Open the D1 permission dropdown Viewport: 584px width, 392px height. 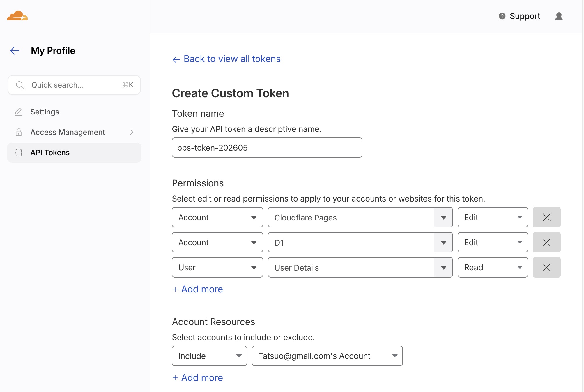pos(360,242)
